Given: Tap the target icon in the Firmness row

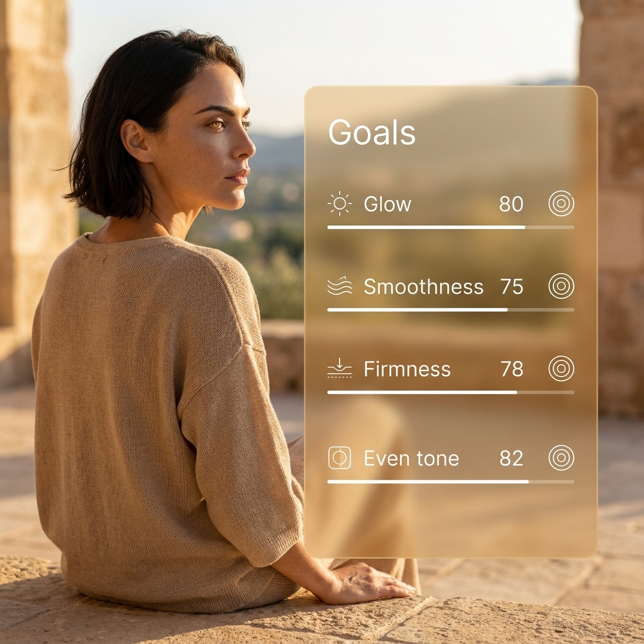Looking at the screenshot, I should coord(561,369).
